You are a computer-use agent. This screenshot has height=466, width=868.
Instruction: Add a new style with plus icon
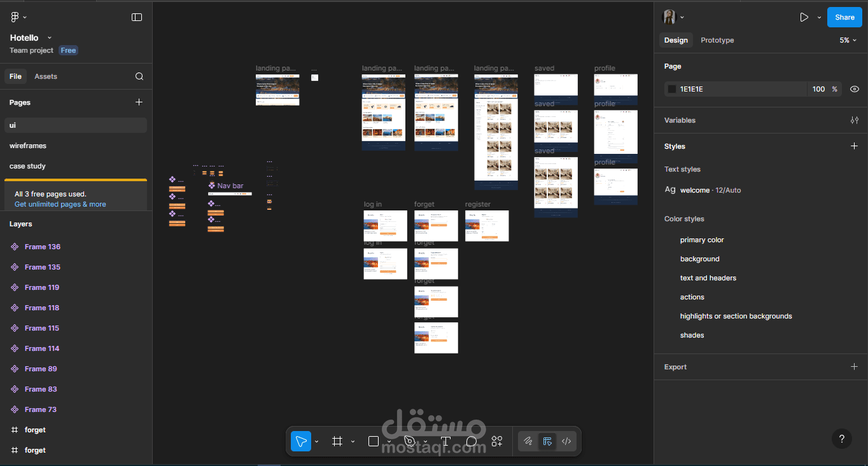pyautogui.click(x=855, y=146)
